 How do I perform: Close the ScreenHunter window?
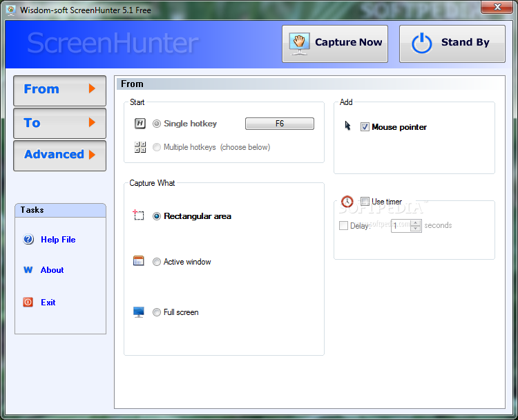click(x=497, y=8)
